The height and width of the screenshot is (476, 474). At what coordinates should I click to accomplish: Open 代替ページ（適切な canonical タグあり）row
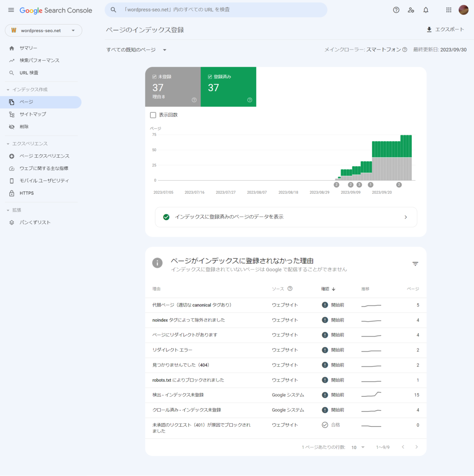point(286,305)
